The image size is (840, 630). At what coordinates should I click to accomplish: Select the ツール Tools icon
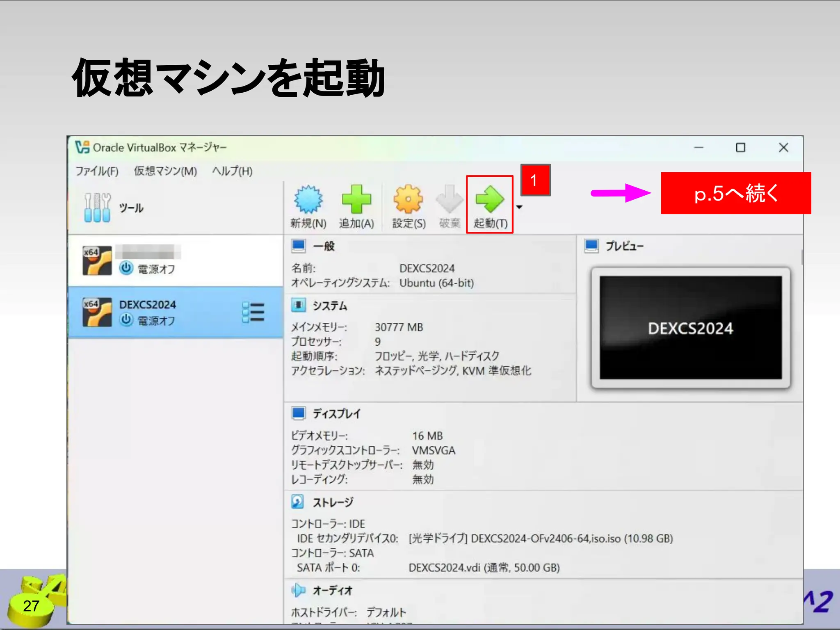97,208
